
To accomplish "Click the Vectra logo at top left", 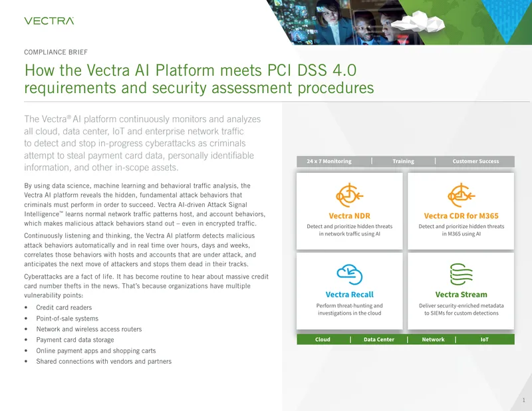I will click(49, 21).
